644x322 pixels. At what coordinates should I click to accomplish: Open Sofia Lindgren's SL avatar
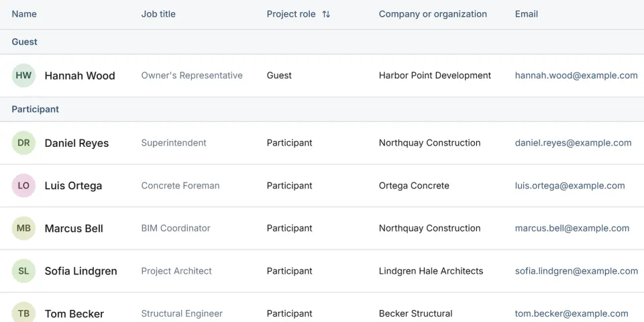(x=23, y=271)
